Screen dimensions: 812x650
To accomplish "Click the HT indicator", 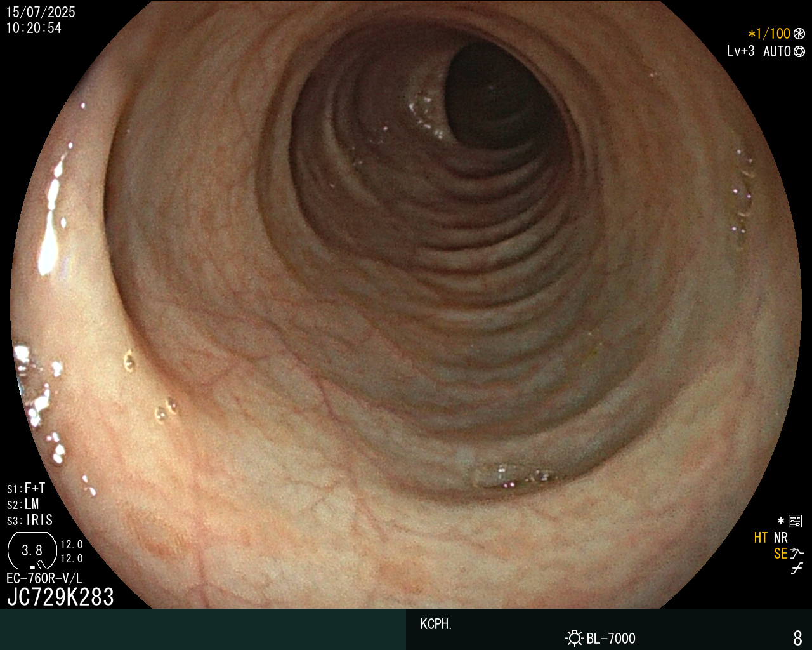I will point(761,538).
